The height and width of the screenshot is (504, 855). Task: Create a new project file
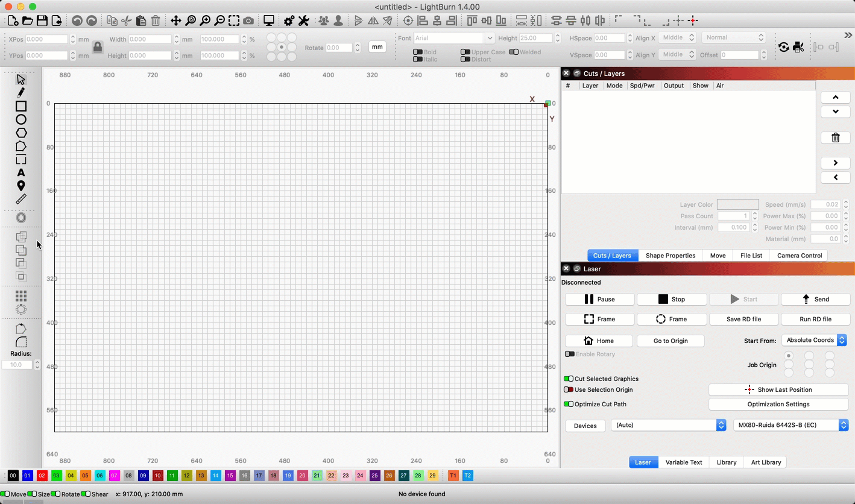tap(13, 20)
